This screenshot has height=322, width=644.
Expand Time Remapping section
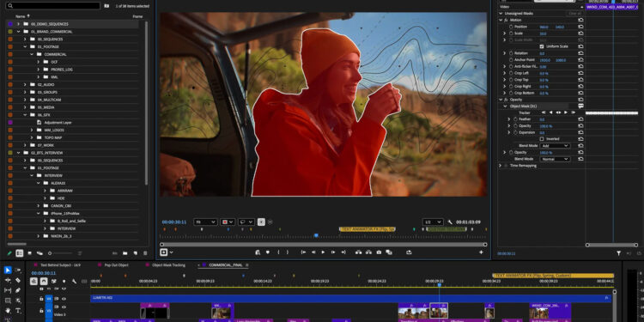pyautogui.click(x=501, y=166)
